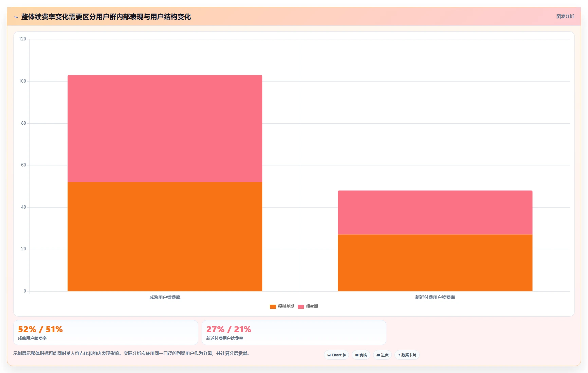Screen dimensions: 588x373
Task: Click the 表格 tag button
Action: [361, 355]
